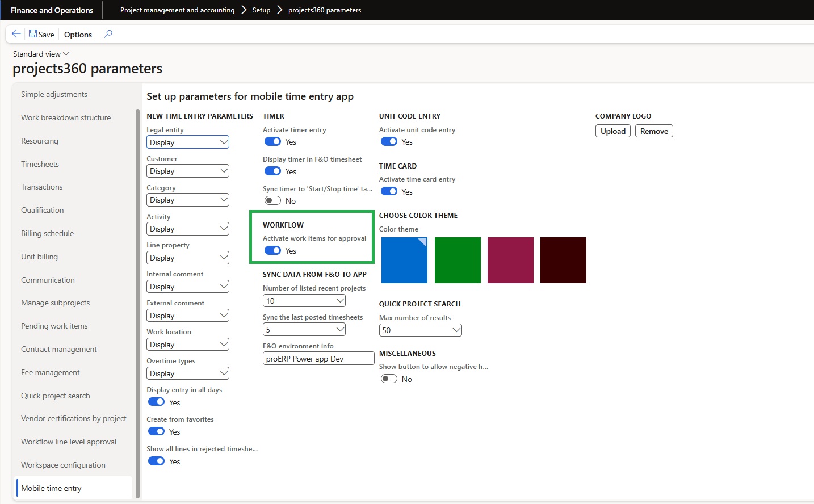Click breadcrumb arrow after Project management and accounting
This screenshot has width=814, height=504.
244,10
